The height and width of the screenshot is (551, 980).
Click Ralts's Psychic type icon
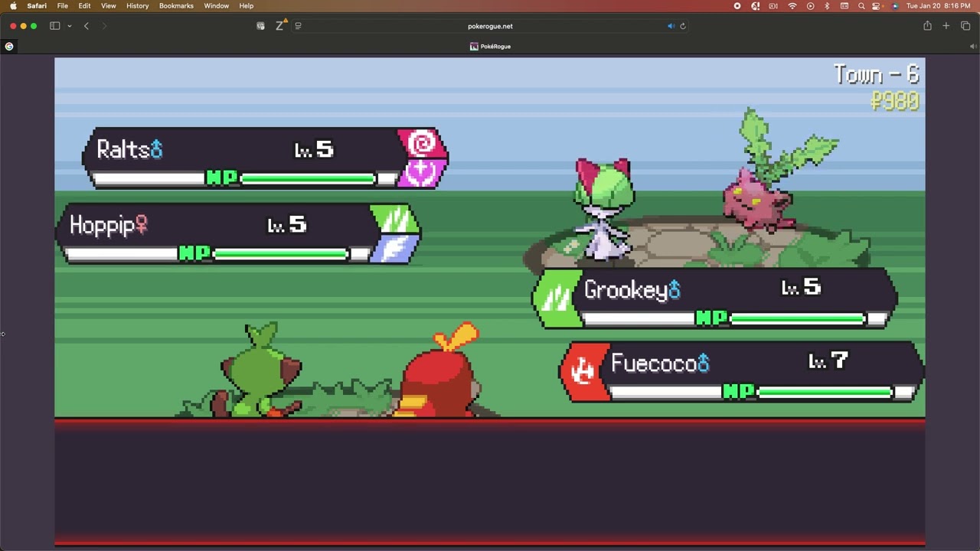(422, 143)
